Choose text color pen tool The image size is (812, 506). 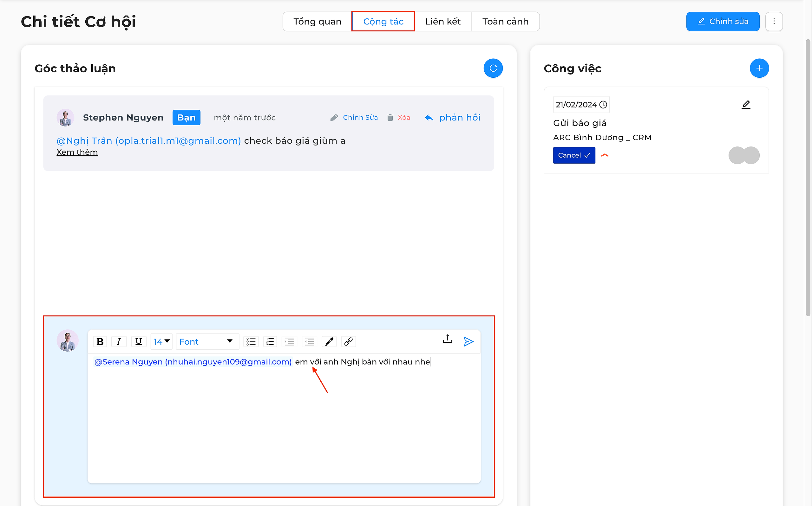pyautogui.click(x=329, y=341)
